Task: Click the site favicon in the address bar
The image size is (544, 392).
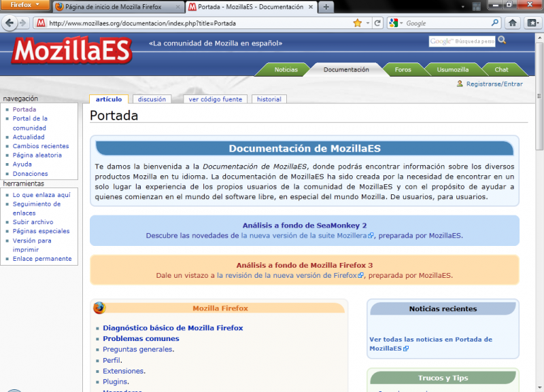Action: tap(41, 23)
